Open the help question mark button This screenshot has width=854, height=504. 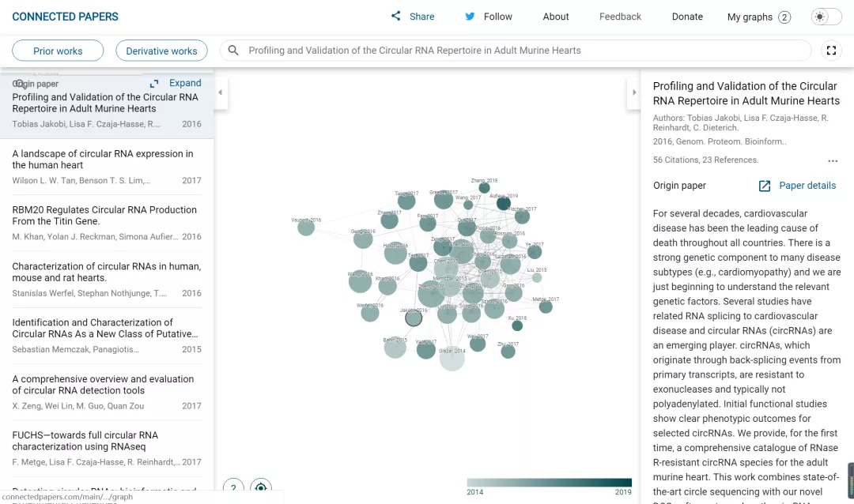[233, 488]
